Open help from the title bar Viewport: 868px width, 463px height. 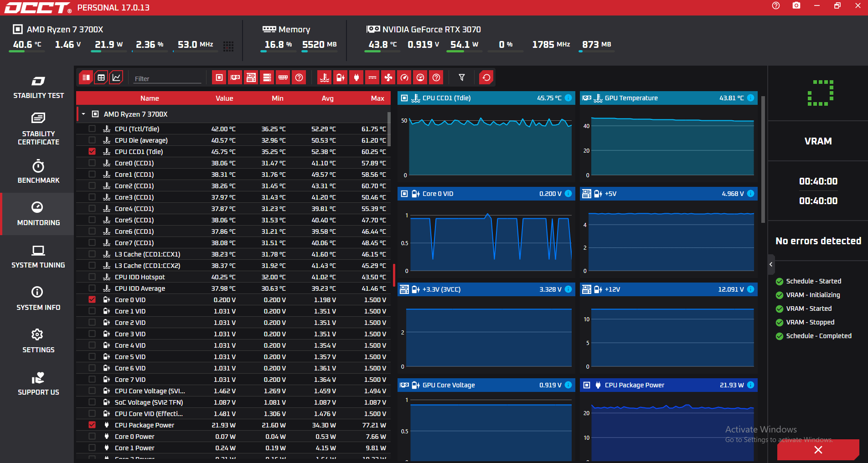pos(776,5)
